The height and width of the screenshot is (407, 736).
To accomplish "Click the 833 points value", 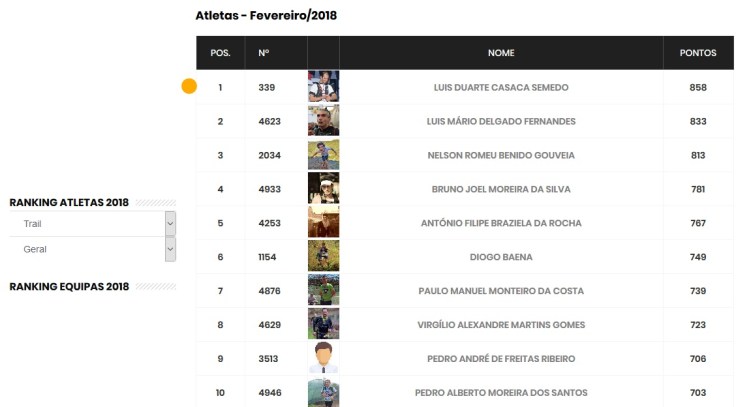I will [698, 121].
